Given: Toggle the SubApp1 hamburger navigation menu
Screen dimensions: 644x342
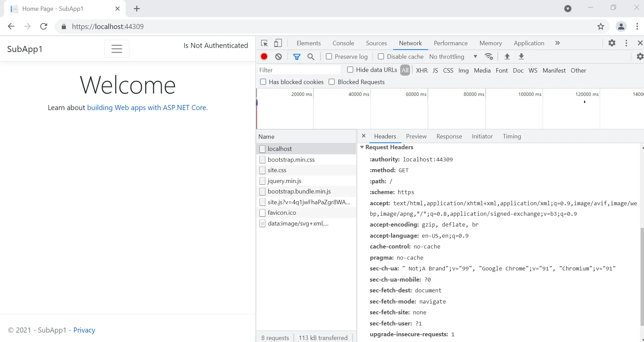Looking at the screenshot, I should tap(117, 49).
